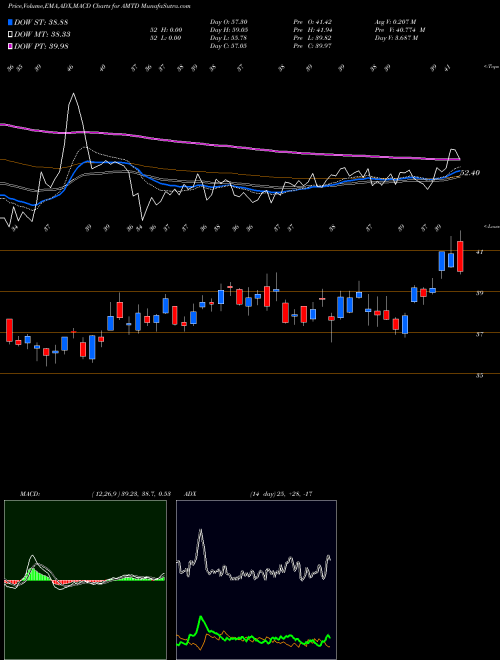The height and width of the screenshot is (660, 500).
Task: Click the Tops marker label at right edge
Action: tap(492, 67)
